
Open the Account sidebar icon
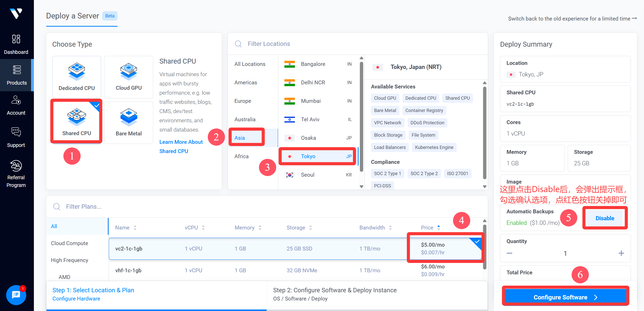(16, 100)
